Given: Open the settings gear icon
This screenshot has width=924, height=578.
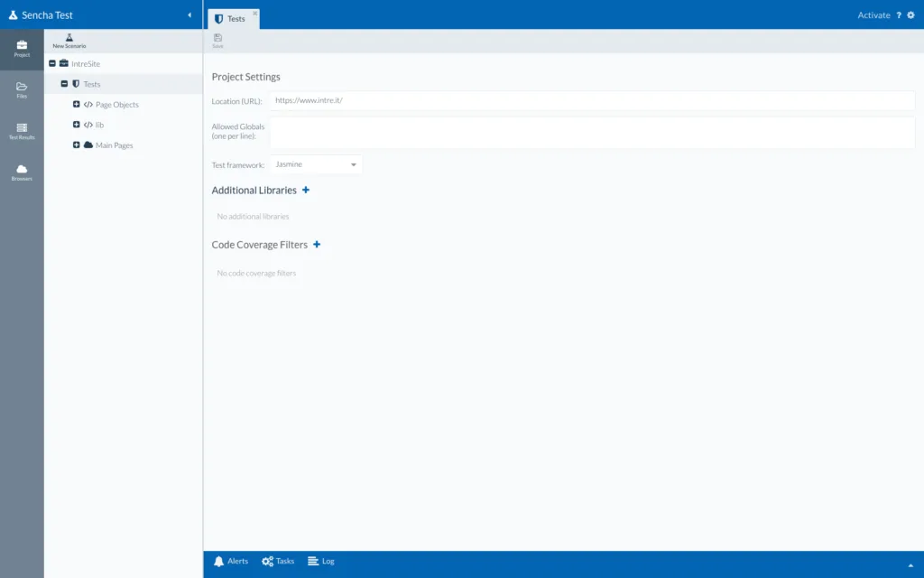Looking at the screenshot, I should click(x=910, y=15).
